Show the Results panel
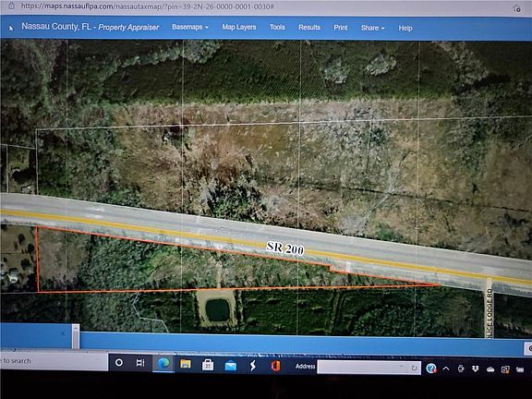 pos(309,27)
